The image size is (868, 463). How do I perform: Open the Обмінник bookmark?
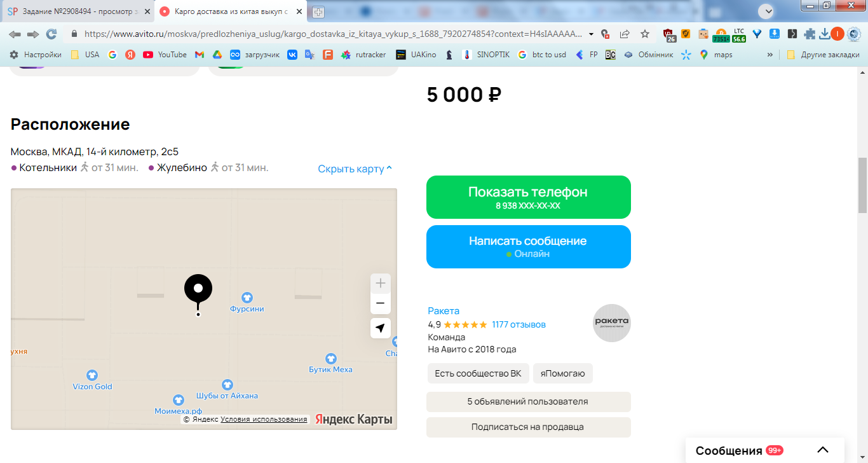click(x=649, y=55)
